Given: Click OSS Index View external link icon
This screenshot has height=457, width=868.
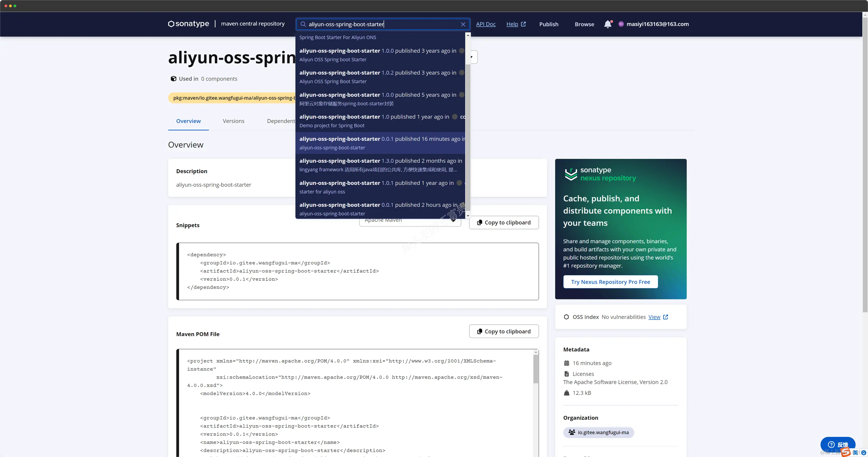Looking at the screenshot, I should point(665,317).
